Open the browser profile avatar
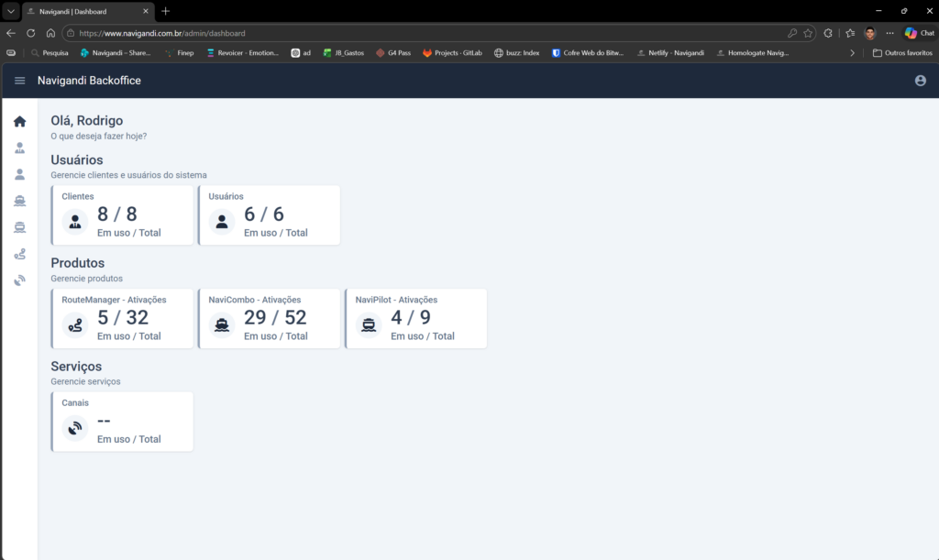The width and height of the screenshot is (939, 560). click(x=870, y=34)
